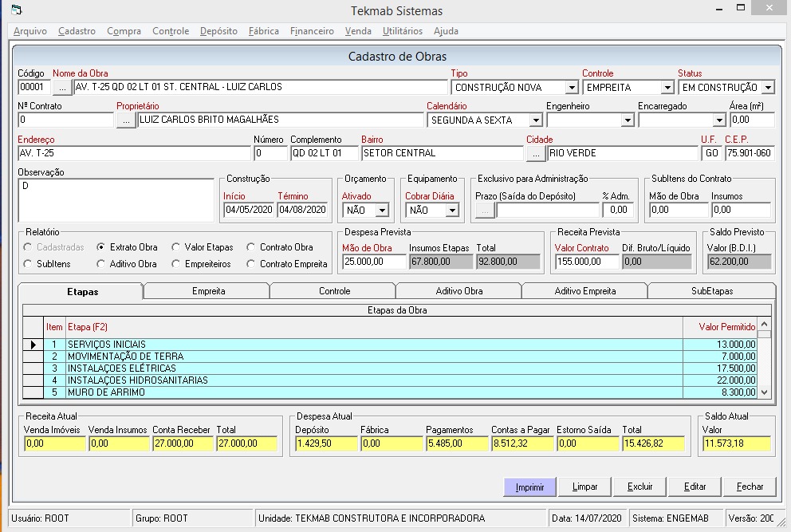Open the Cidade lookup ellipsis button
Screen dimensions: 791x532
(x=536, y=153)
